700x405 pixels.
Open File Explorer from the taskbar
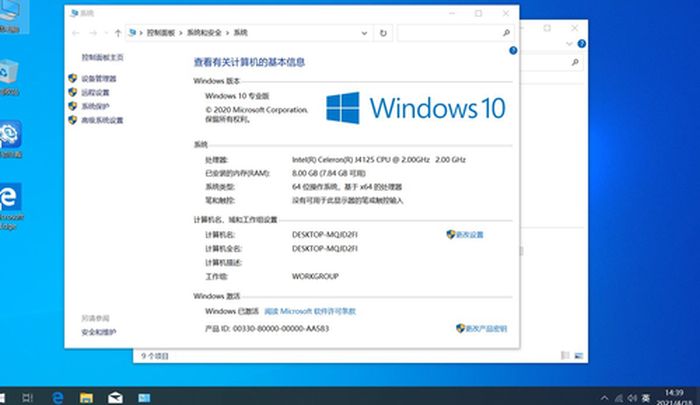[86, 397]
